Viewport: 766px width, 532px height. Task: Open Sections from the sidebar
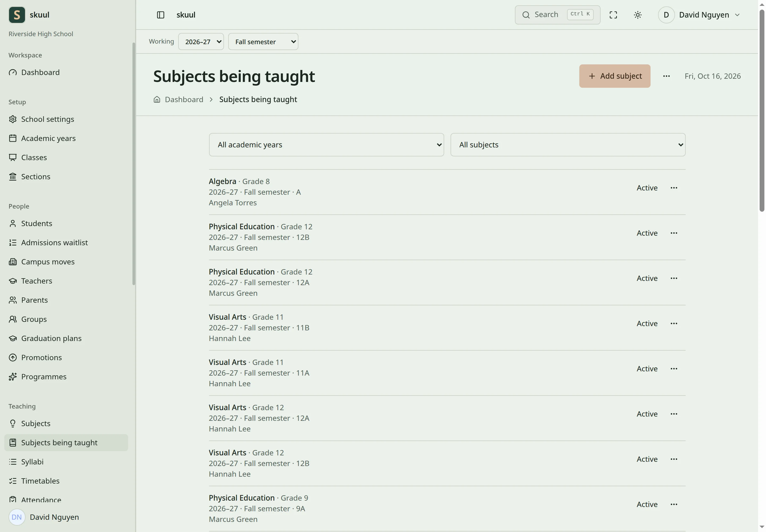click(x=66, y=176)
